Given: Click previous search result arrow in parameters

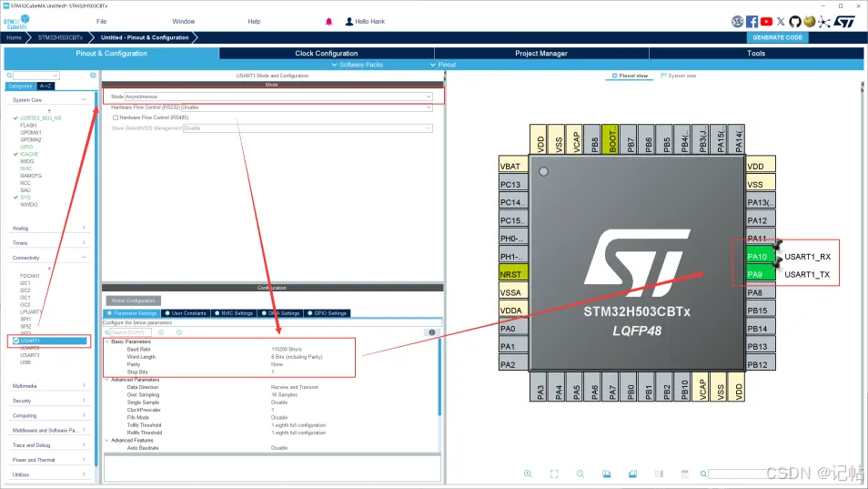Looking at the screenshot, I should pyautogui.click(x=161, y=332).
